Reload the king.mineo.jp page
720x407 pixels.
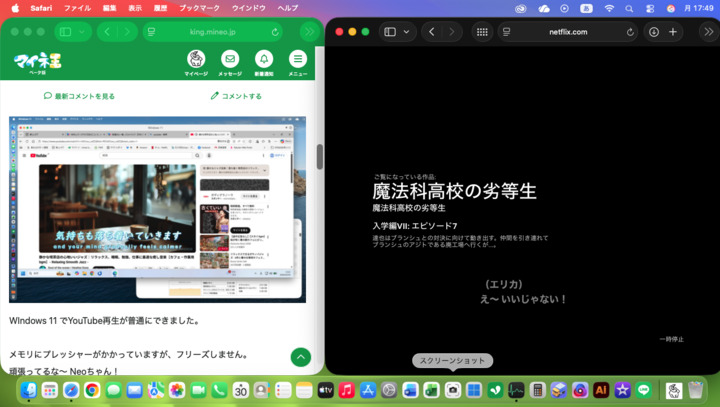click(275, 32)
